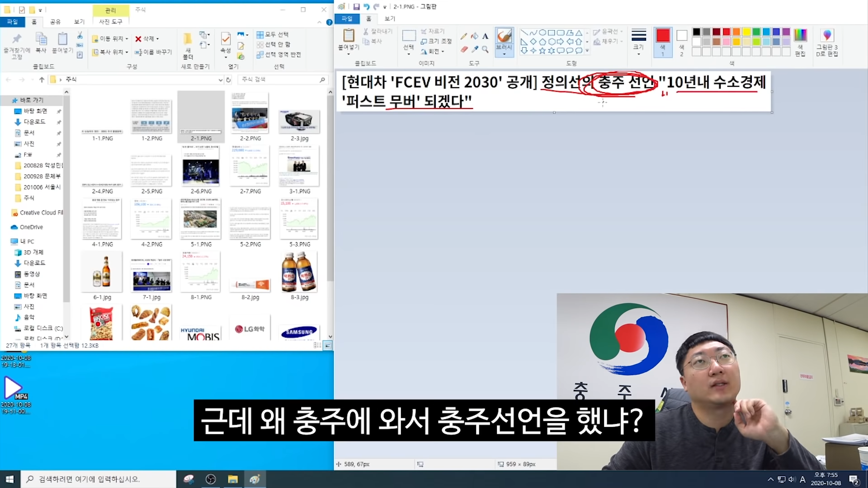Image resolution: width=868 pixels, height=488 pixels.
Task: Select the Text tool in Paint
Action: coord(485,36)
